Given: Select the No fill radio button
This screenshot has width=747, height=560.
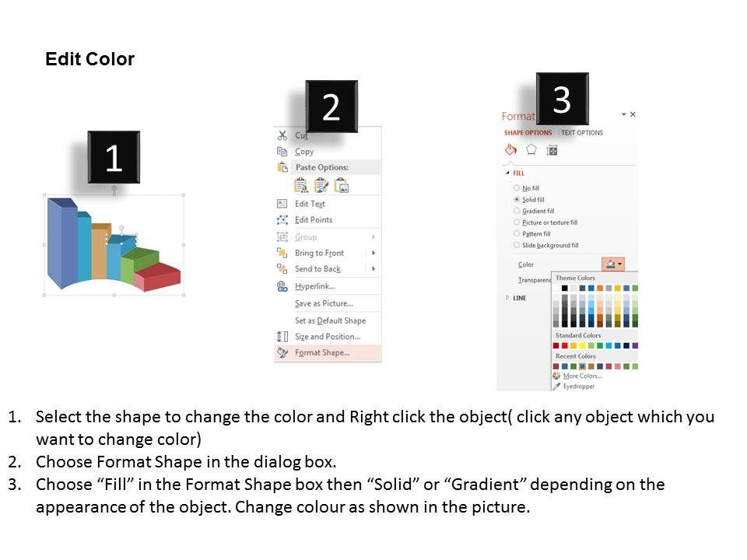Looking at the screenshot, I should (517, 188).
